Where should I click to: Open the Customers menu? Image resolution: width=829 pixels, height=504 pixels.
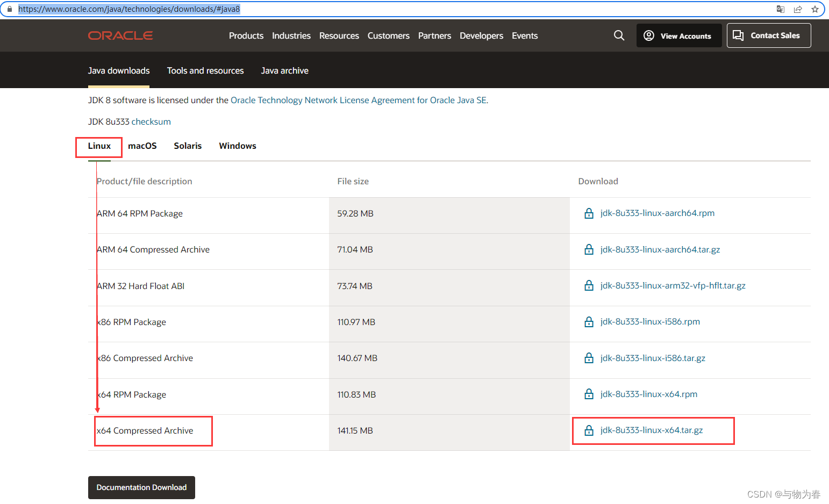point(389,35)
